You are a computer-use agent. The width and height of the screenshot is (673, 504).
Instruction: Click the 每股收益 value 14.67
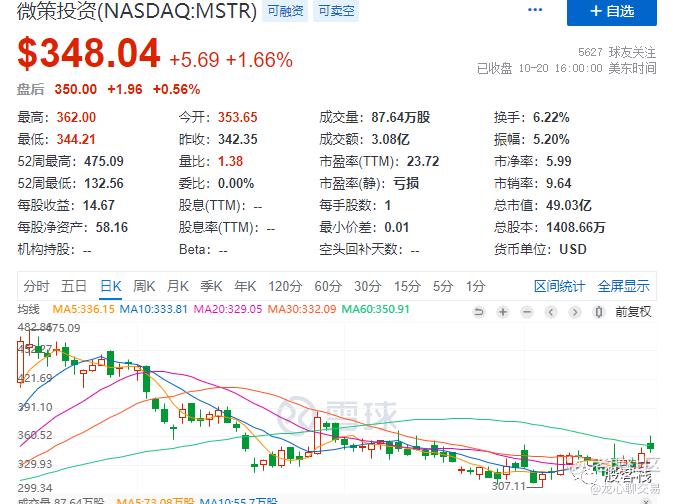pos(99,205)
